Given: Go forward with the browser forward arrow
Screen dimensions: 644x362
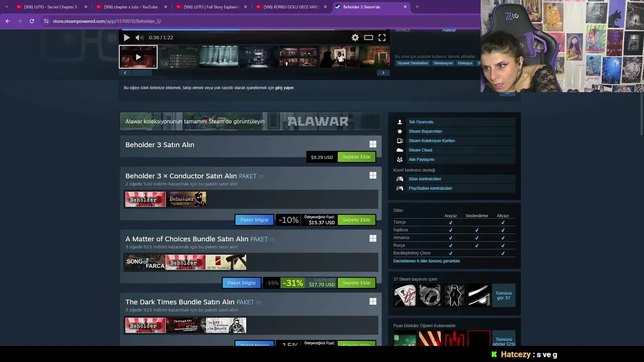Looking at the screenshot, I should (20, 21).
